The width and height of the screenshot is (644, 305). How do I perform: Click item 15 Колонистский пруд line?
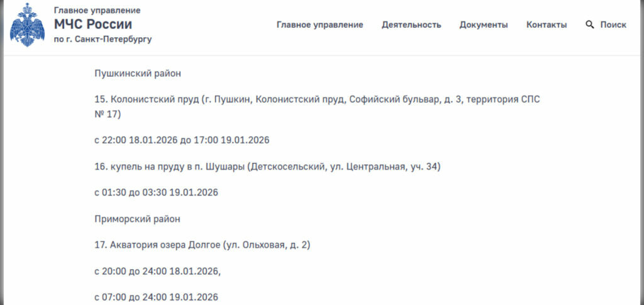click(317, 100)
